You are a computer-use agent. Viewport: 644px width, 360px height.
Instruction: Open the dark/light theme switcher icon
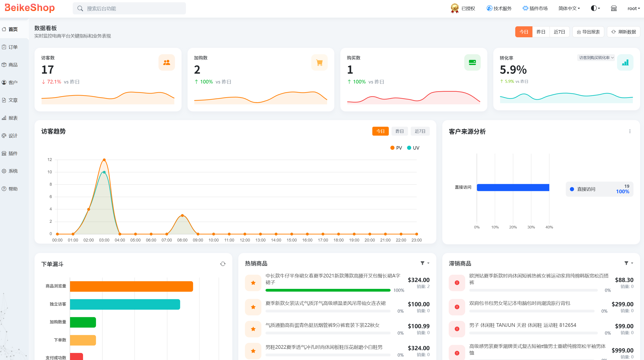click(595, 8)
